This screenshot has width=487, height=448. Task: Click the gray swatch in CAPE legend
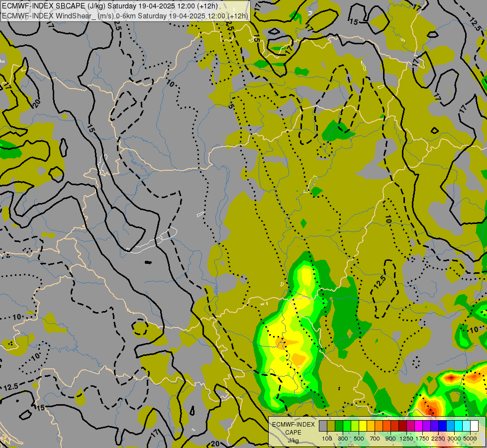tap(323, 426)
